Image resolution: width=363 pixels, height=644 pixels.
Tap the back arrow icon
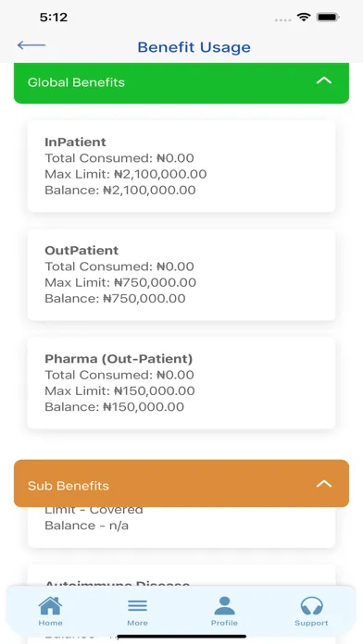31,45
